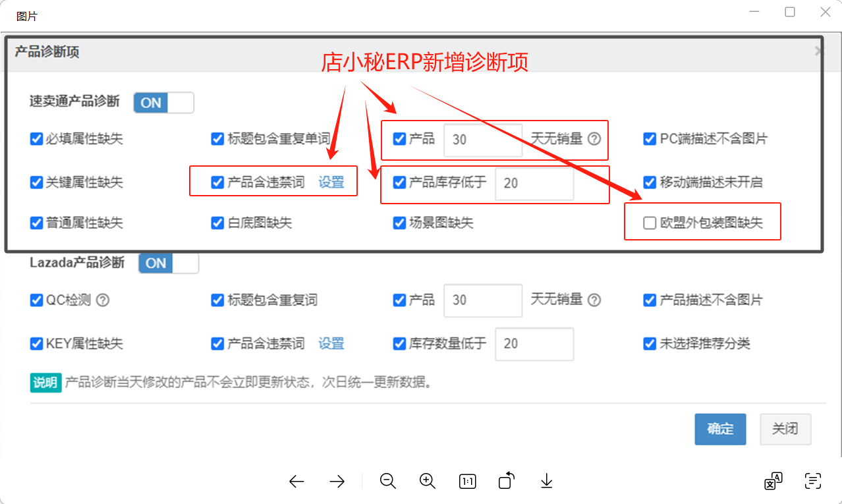The image size is (842, 504).
Task: Uncheck KEY属性缺失 checkbox
Action: tap(36, 343)
